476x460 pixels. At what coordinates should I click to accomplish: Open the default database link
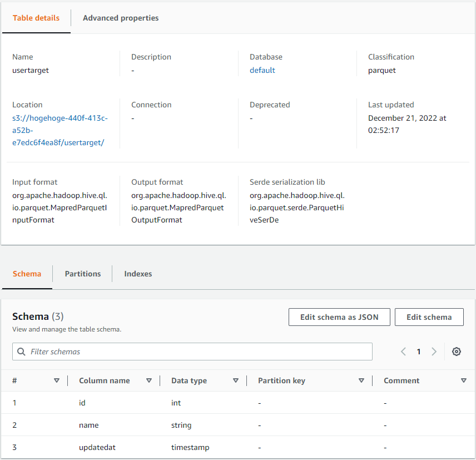(262, 70)
